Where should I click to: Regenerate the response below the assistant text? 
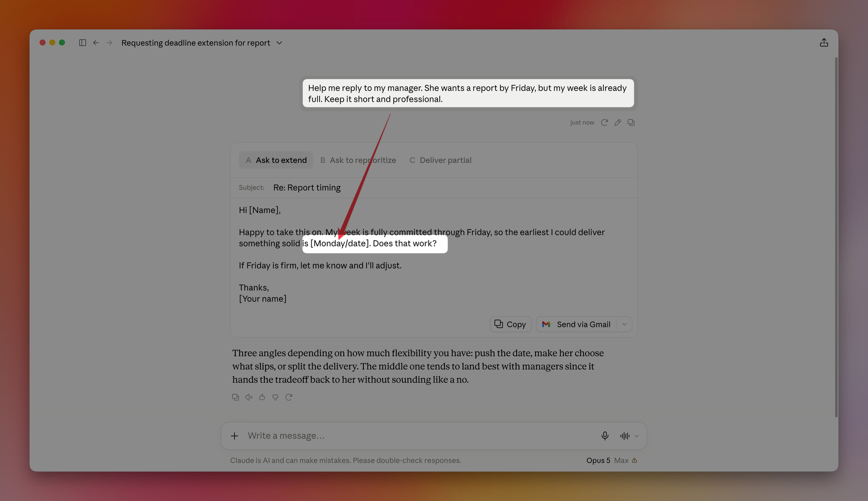coord(289,397)
